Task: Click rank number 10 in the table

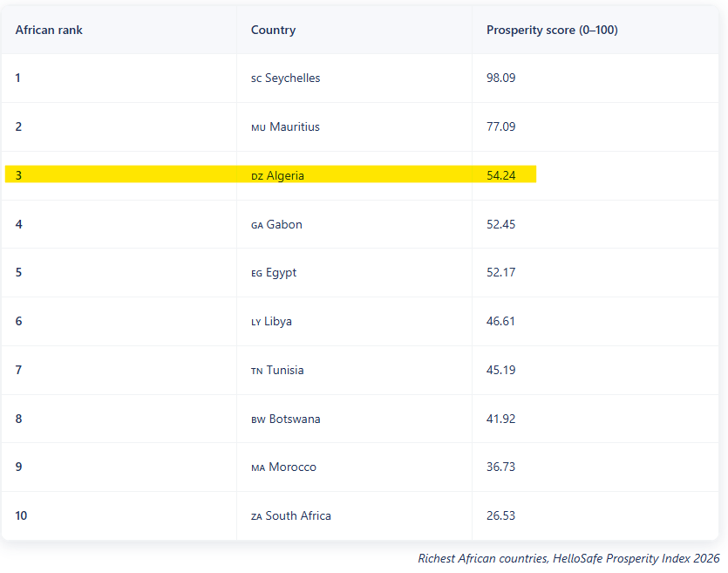Action: coord(21,515)
